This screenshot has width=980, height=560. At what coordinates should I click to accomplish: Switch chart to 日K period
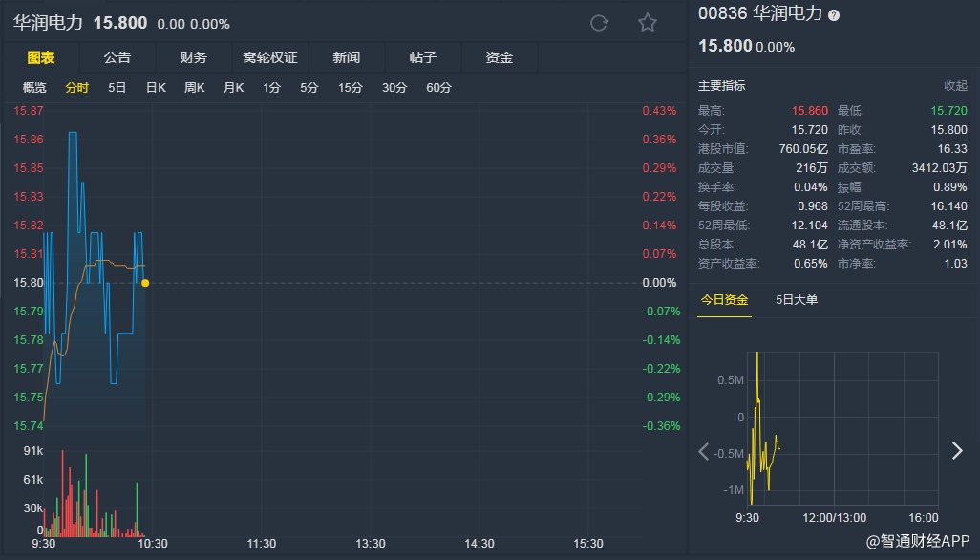pyautogui.click(x=156, y=88)
